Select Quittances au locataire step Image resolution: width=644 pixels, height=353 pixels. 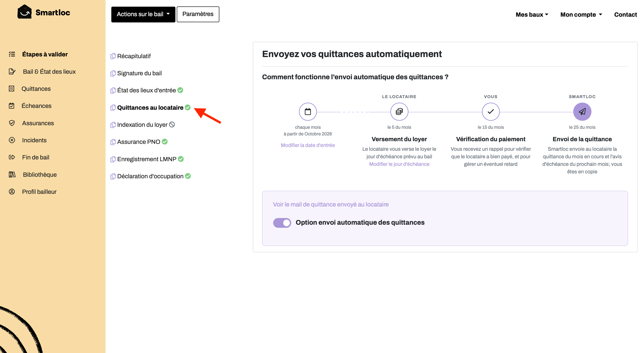[150, 107]
